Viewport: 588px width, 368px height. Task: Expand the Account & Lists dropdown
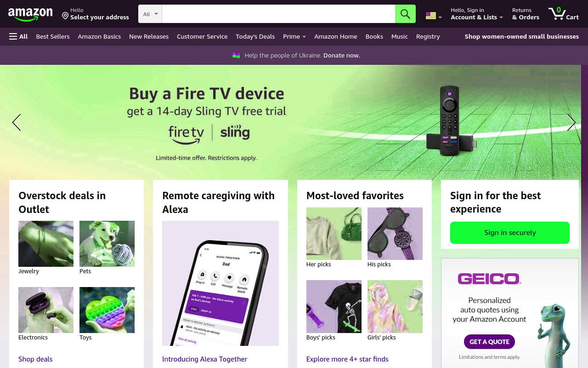coord(477,14)
